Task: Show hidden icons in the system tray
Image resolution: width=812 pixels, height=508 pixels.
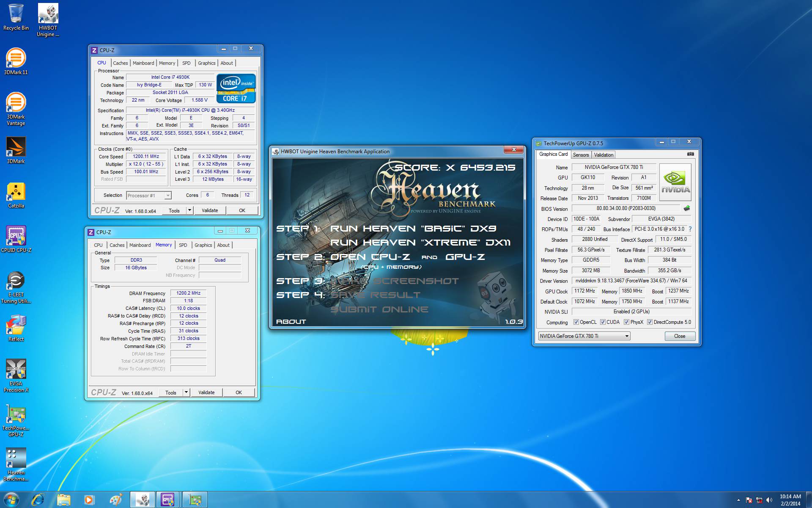Action: click(738, 500)
